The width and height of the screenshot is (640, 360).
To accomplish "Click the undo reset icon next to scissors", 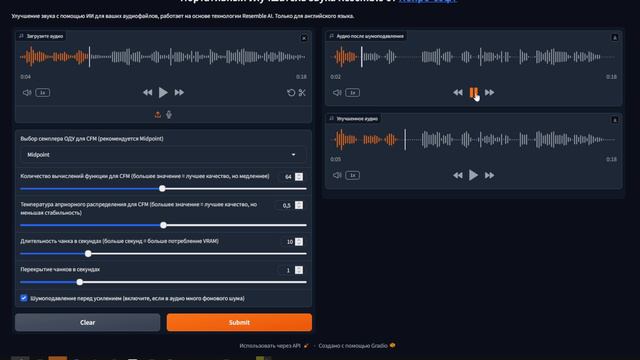I will (291, 93).
